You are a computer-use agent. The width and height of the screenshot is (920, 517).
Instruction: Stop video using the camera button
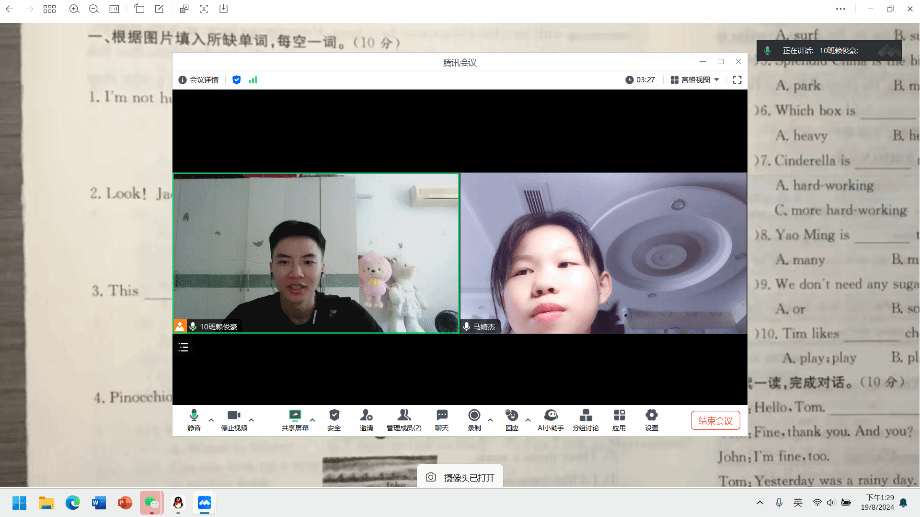234,419
